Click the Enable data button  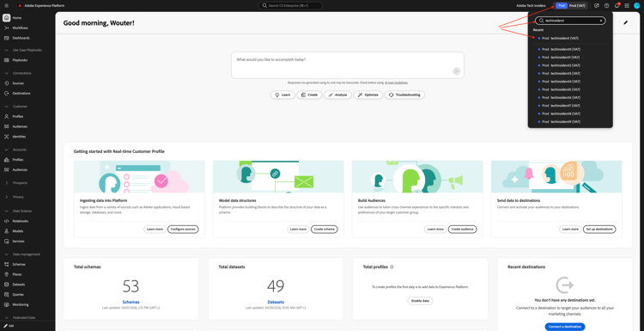click(420, 301)
